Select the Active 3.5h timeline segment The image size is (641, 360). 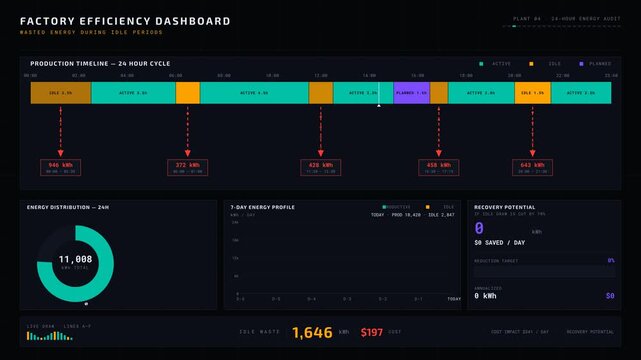click(133, 93)
